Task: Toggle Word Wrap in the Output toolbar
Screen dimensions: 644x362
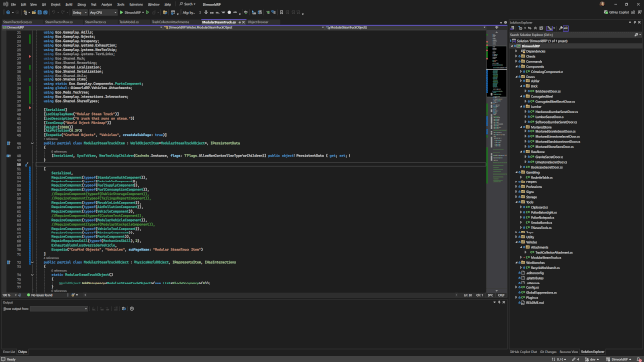Action: coord(124,309)
